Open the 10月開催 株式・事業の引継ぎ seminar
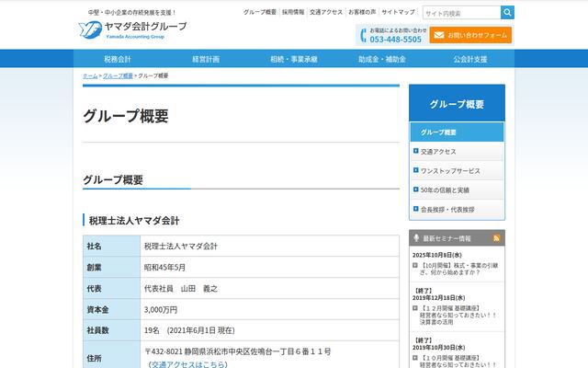 (x=459, y=269)
